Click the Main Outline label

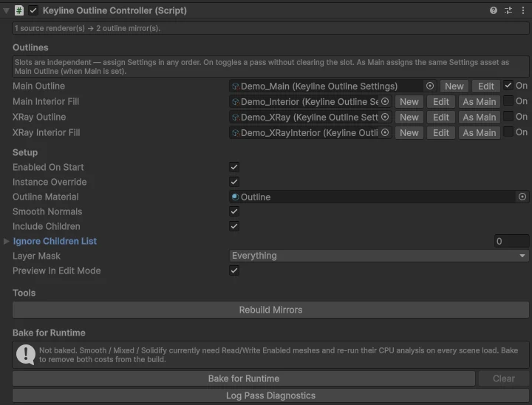(x=38, y=86)
